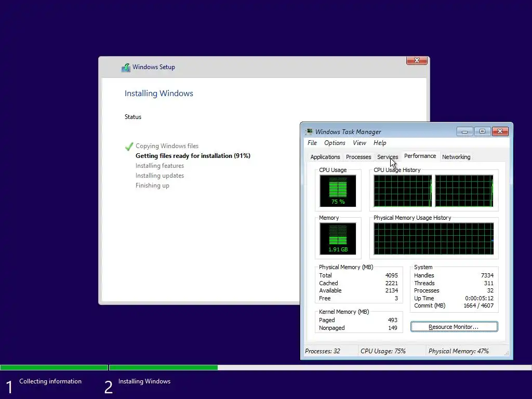Click the Memory 1.91 GB gauge
Image resolution: width=532 pixels, height=399 pixels.
338,238
